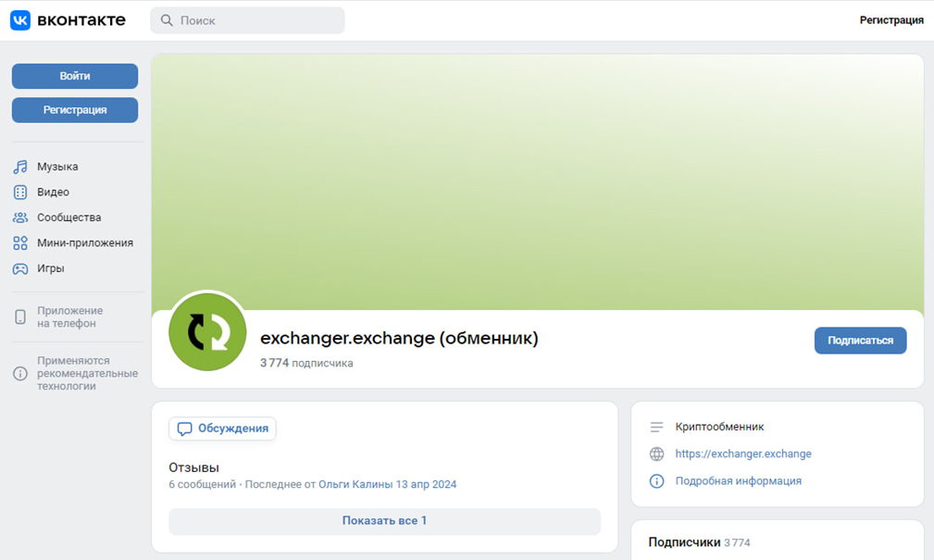The image size is (934, 560).
Task: Open Игры section
Action: click(x=51, y=268)
